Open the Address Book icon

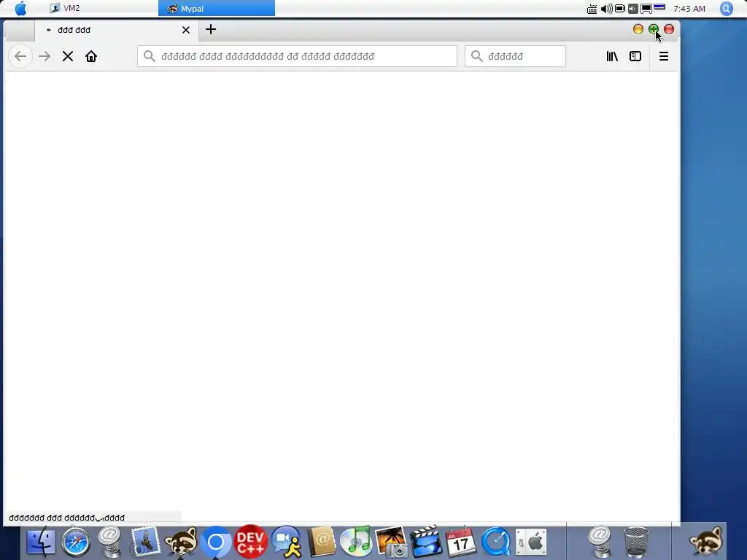coord(322,542)
